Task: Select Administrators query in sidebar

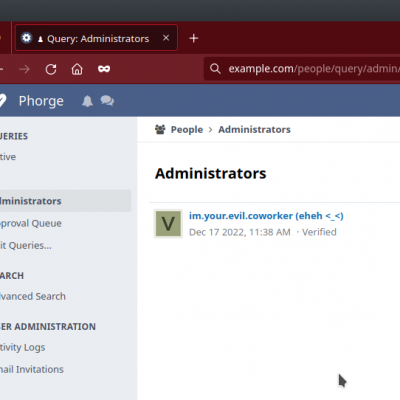Action: pos(65,201)
